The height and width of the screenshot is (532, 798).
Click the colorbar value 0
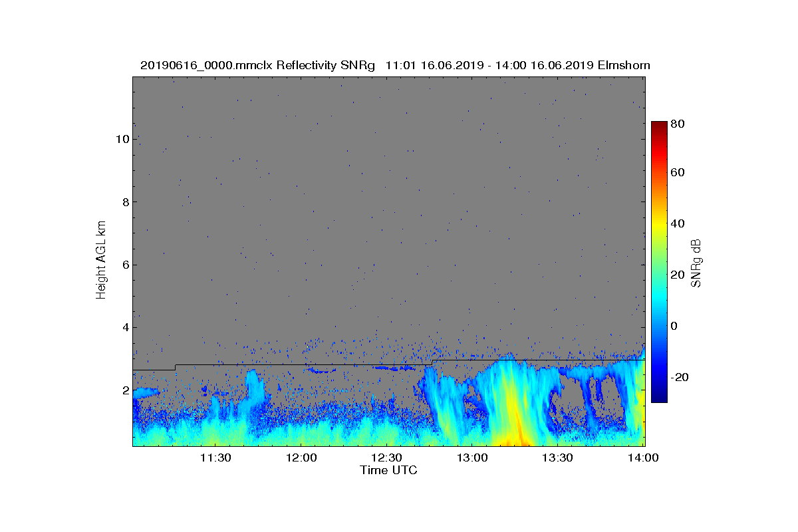(x=674, y=326)
